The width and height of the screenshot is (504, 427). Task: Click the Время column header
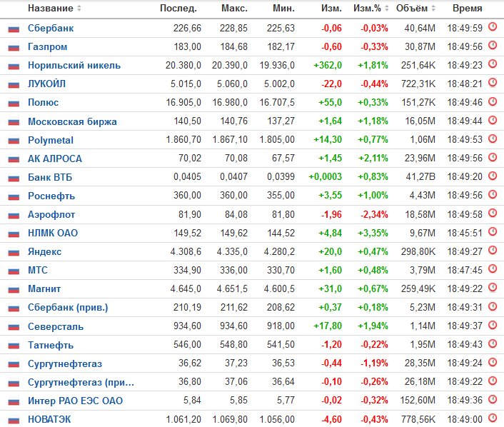tap(468, 8)
